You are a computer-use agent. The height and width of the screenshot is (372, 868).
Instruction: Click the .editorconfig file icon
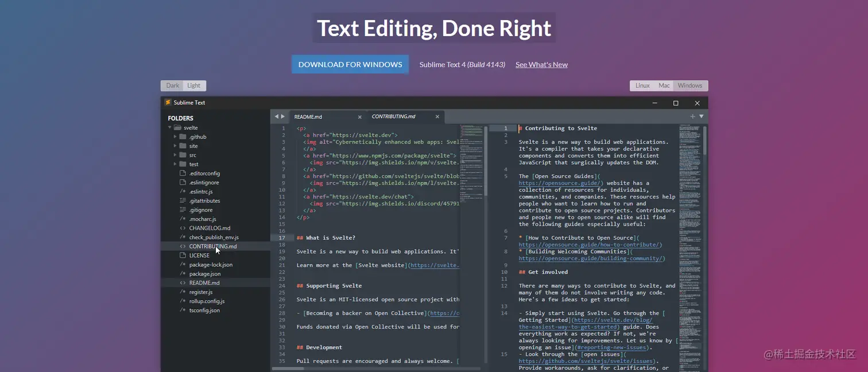pos(183,173)
